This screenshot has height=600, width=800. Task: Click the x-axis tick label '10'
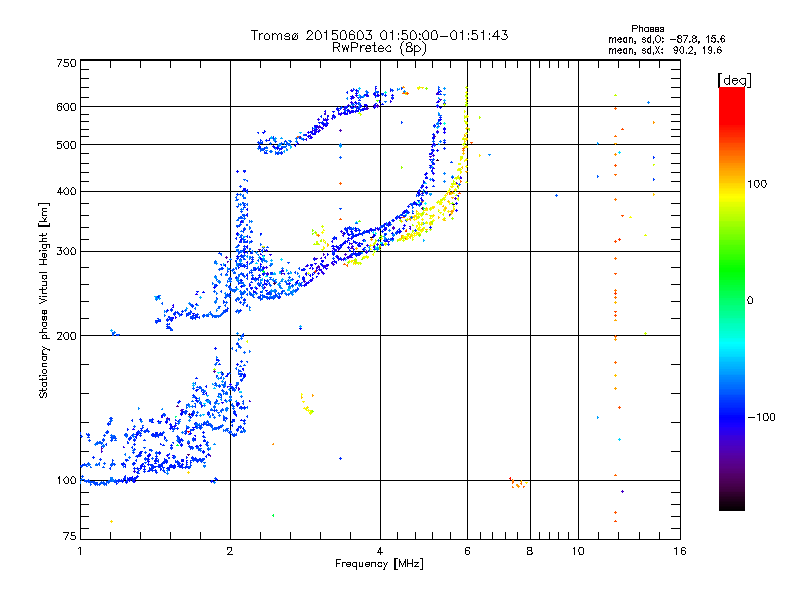(578, 551)
